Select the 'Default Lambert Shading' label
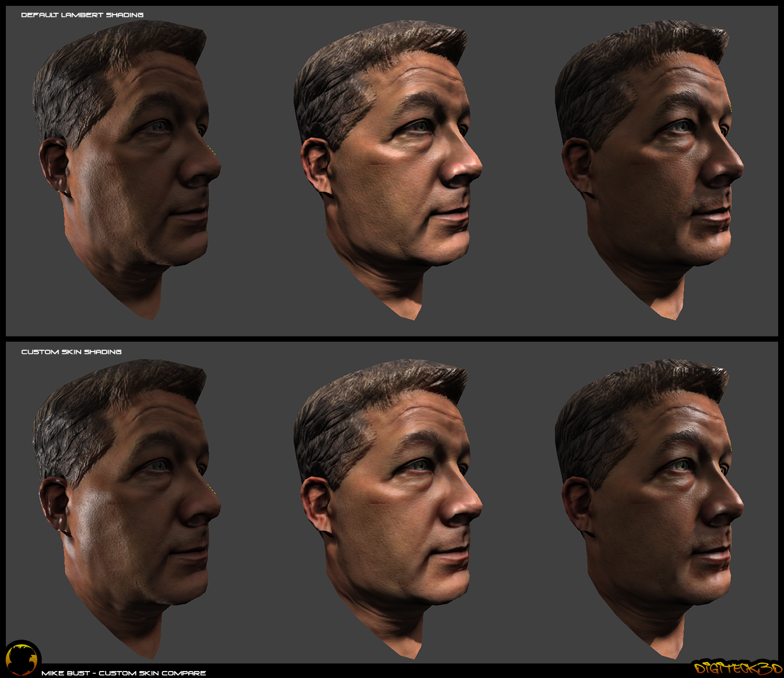 [82, 15]
